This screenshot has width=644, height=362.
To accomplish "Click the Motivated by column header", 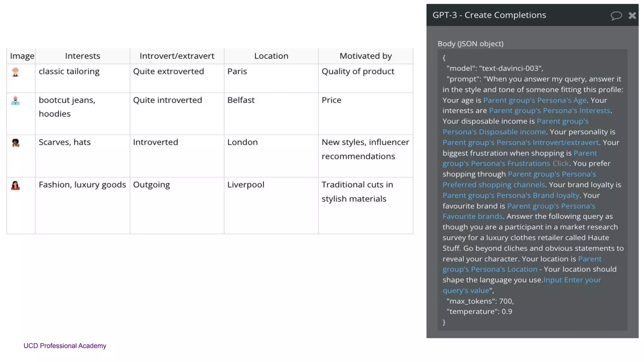I will (365, 56).
